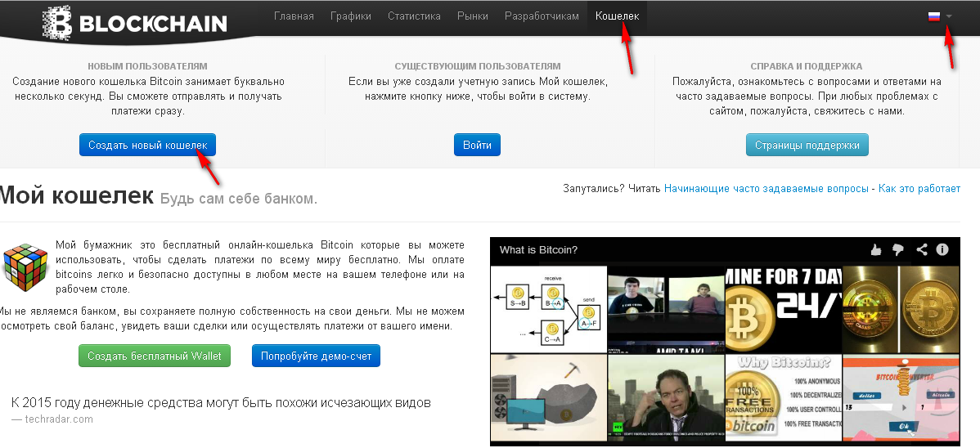Open the Why Bitcoin? thumbnail

click(783, 398)
